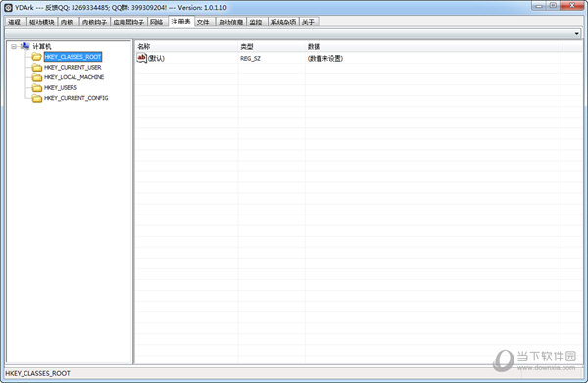
Task: Sort by the 类型 column header
Action: pos(271,46)
